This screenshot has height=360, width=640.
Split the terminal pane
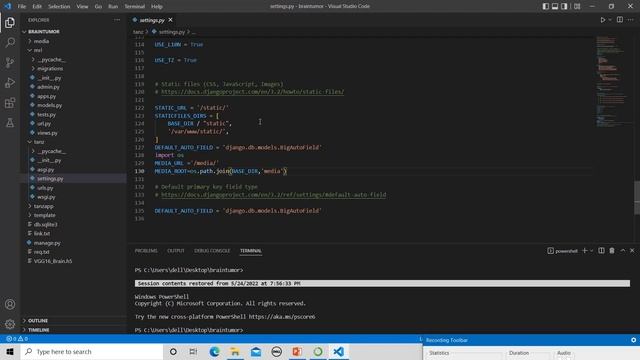[x=601, y=251]
